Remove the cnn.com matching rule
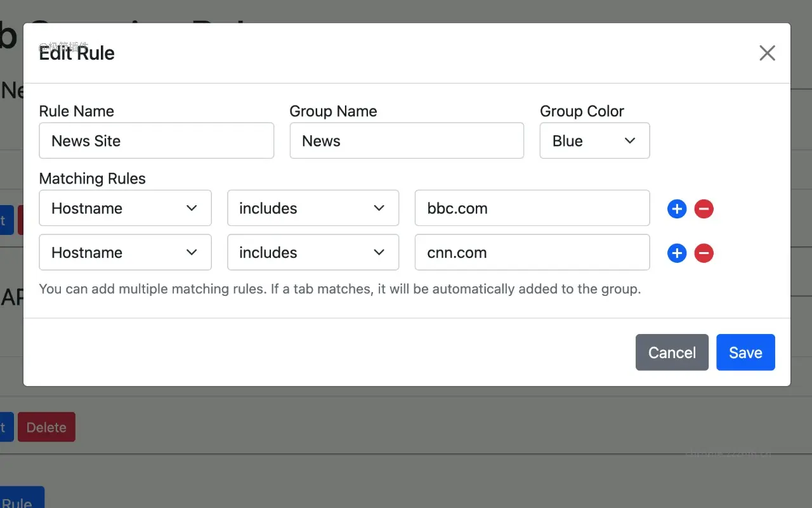The image size is (812, 508). coord(704,253)
